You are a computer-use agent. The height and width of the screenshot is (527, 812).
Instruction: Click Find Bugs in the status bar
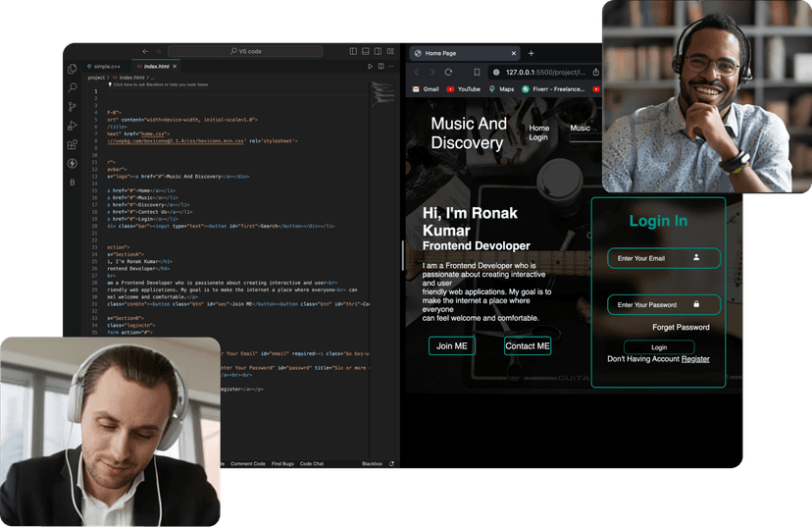pos(282,464)
